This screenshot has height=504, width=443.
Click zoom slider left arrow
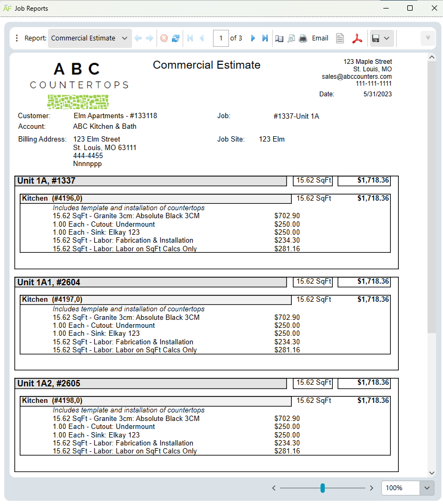pos(274,488)
